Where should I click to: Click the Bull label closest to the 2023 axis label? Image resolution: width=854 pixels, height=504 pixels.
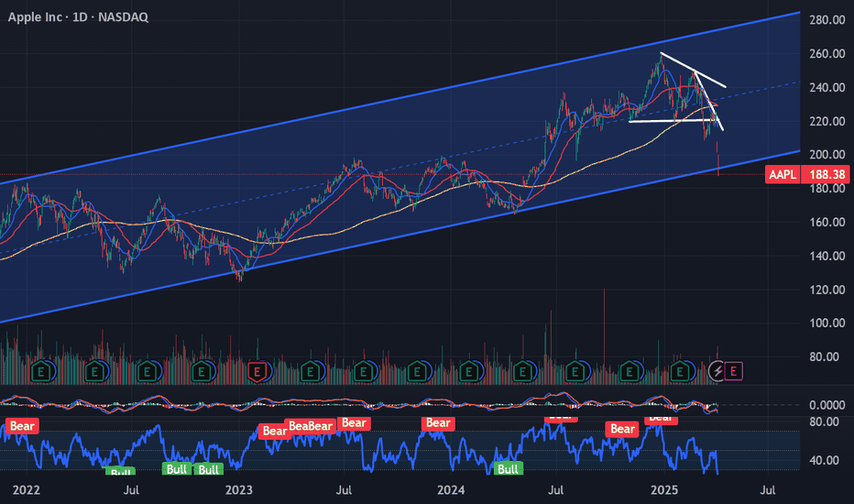(208, 469)
